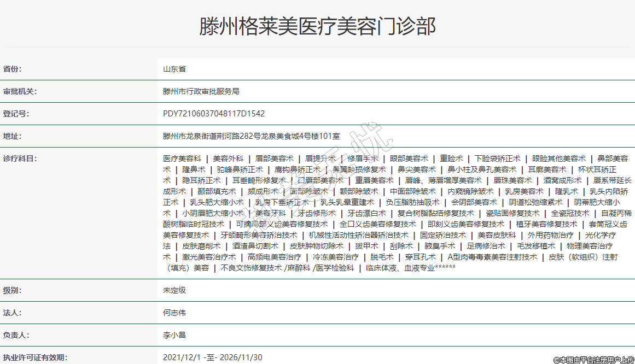
Task: Select the 级别 row label
Action: (x=13, y=290)
